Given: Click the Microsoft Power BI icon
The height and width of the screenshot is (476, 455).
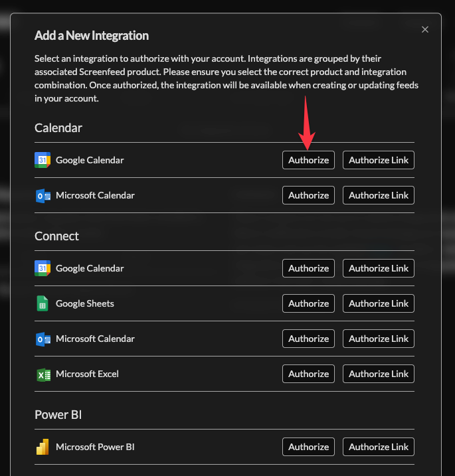Looking at the screenshot, I should tap(43, 447).
